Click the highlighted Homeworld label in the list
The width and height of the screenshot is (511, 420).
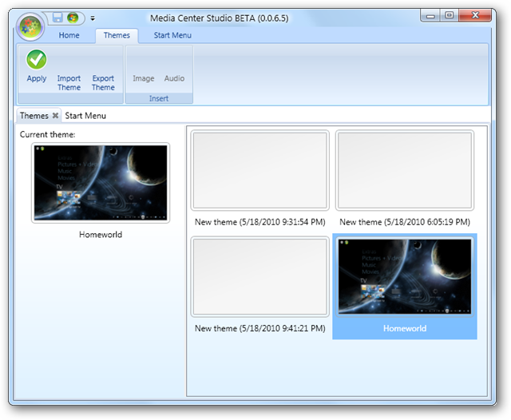point(405,328)
